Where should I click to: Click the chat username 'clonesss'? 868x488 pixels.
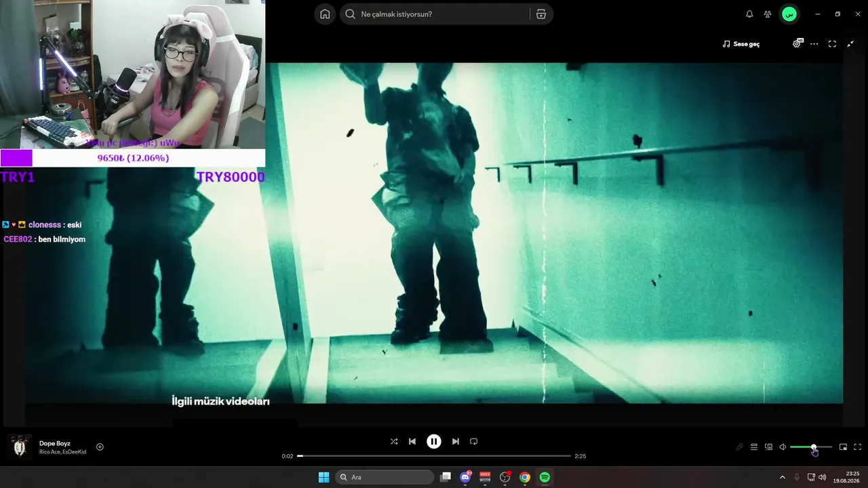[x=45, y=224]
